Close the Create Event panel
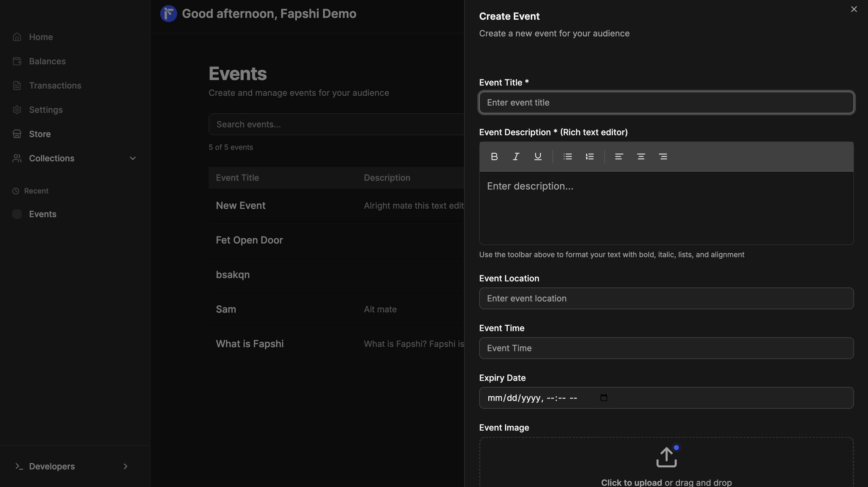This screenshot has width=868, height=487. coord(853,9)
